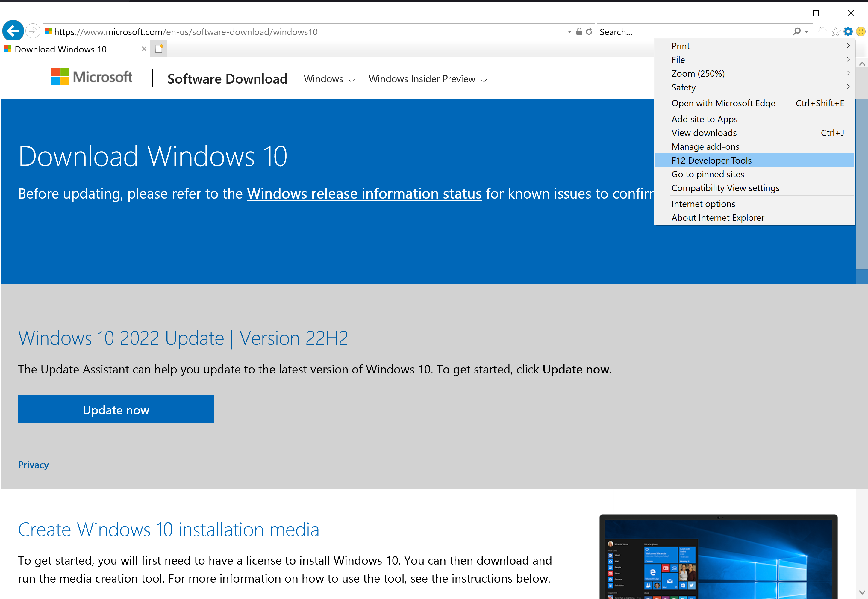Minimize the Internet Explorer window
This screenshot has width=868, height=599.
(781, 13)
